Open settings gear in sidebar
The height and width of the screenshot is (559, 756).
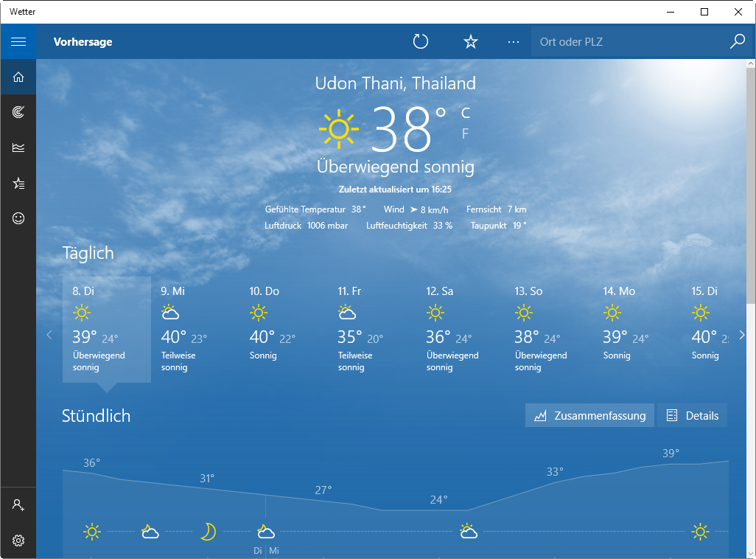(x=18, y=541)
